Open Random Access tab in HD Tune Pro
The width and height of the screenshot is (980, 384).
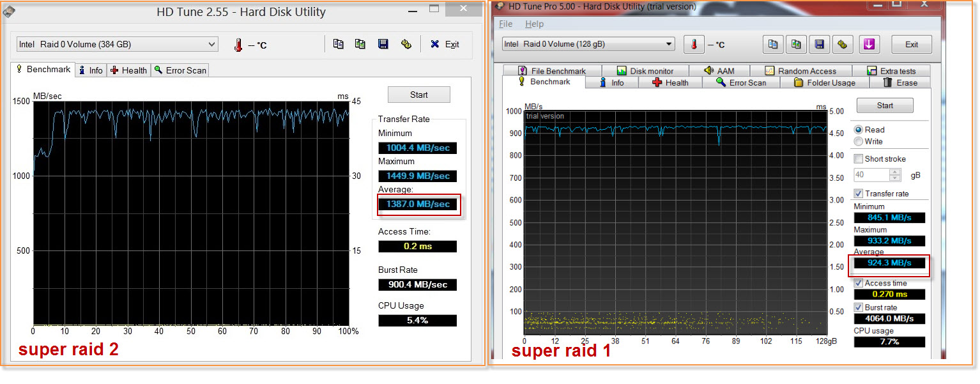coord(800,71)
